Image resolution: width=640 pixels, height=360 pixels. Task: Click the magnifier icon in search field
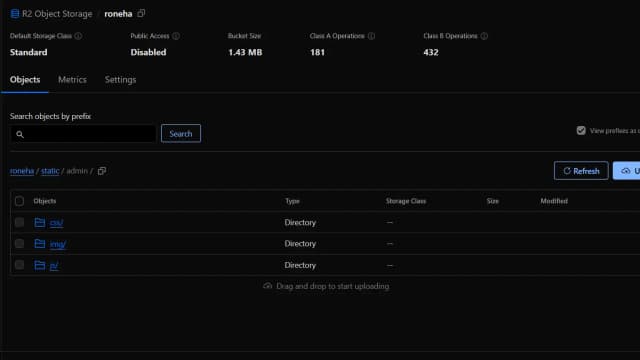pos(20,134)
